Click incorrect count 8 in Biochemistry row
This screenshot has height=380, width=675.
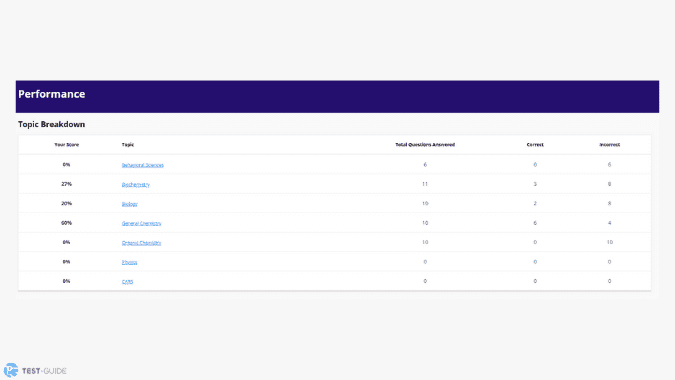coord(610,184)
